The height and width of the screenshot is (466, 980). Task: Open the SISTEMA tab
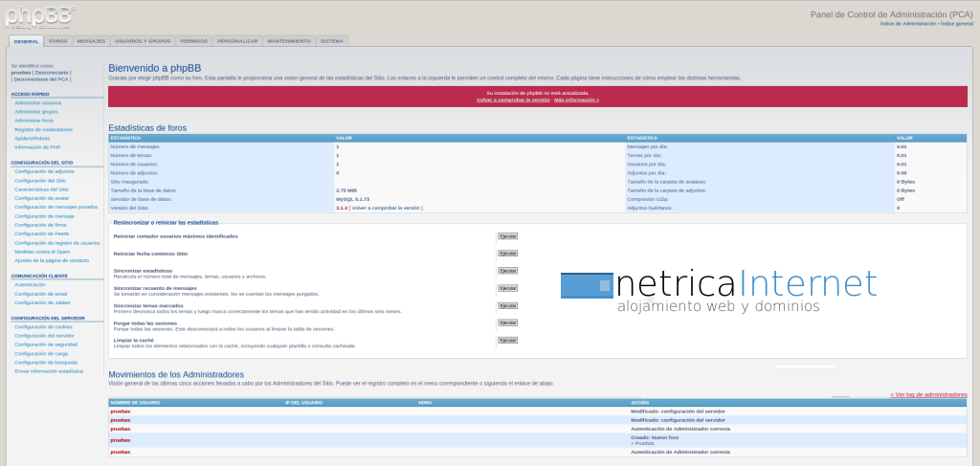332,41
